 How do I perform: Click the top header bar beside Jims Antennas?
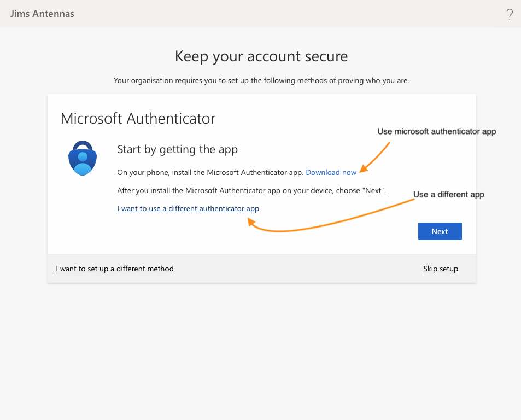pyautogui.click(x=289, y=14)
